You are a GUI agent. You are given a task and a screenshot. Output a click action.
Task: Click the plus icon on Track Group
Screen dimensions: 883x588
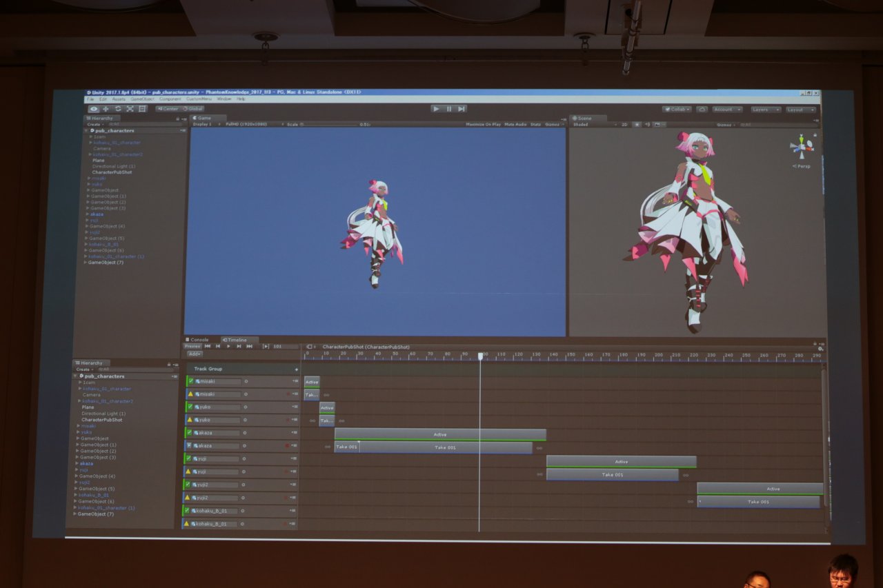(x=297, y=369)
